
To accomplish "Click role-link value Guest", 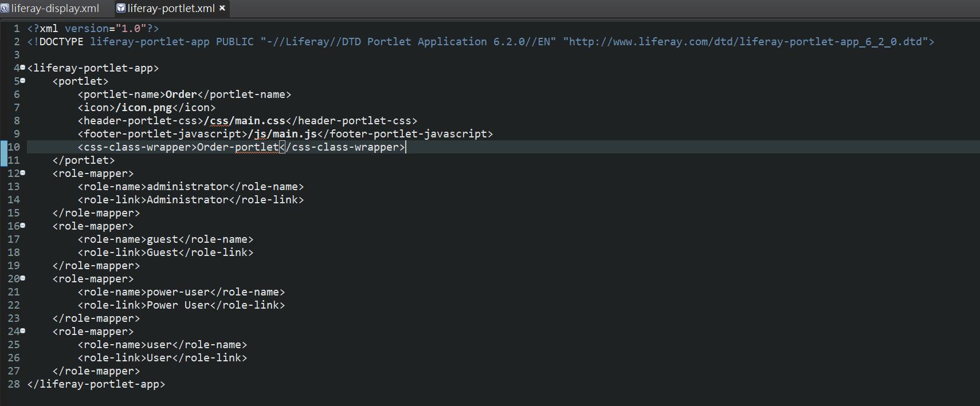I will click(x=163, y=253).
